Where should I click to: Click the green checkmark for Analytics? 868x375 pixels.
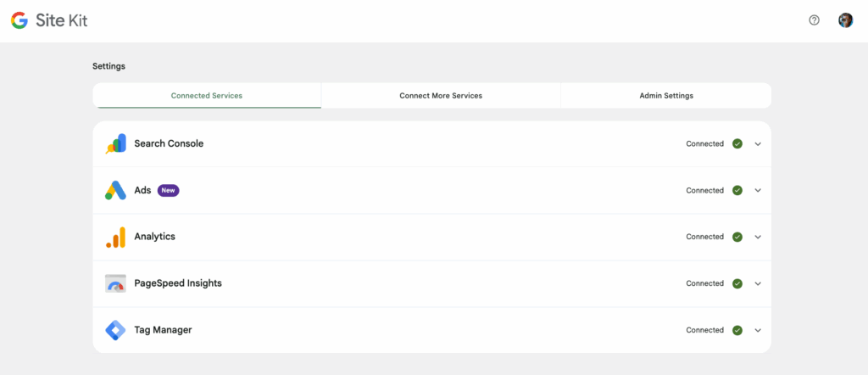pyautogui.click(x=737, y=237)
